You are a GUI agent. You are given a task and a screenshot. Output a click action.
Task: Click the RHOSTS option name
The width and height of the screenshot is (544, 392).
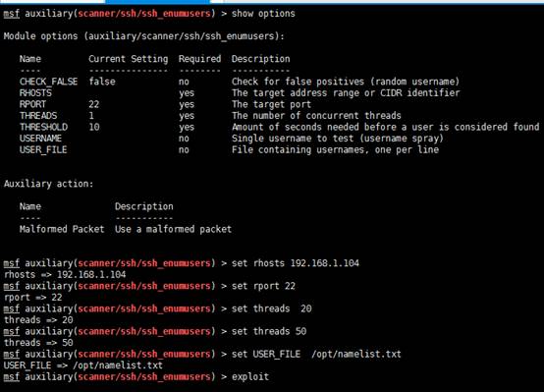(x=35, y=93)
